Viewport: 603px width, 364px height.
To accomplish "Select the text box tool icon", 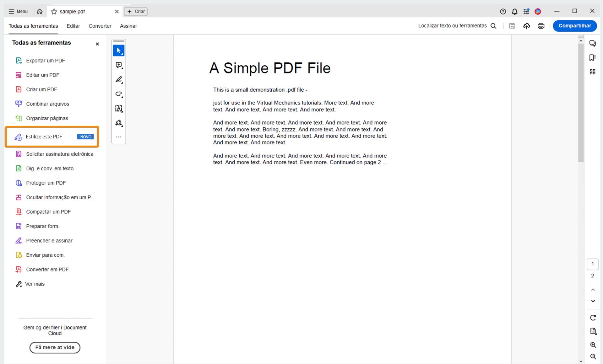I will point(119,108).
